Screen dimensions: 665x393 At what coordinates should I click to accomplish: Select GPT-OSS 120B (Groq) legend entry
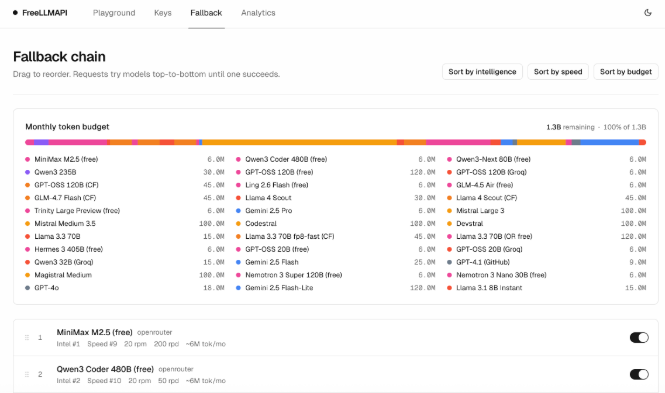[x=547, y=172]
